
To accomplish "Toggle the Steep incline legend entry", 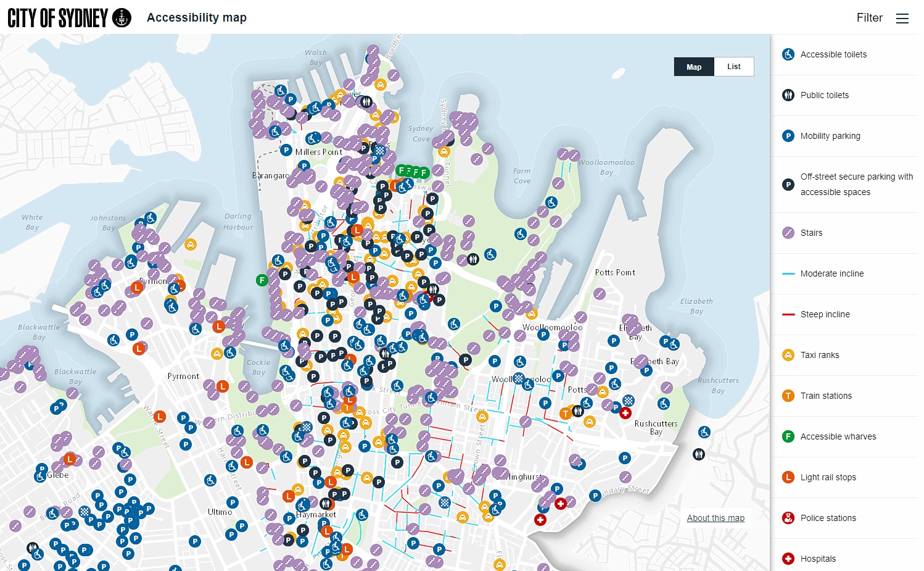I will [788, 314].
